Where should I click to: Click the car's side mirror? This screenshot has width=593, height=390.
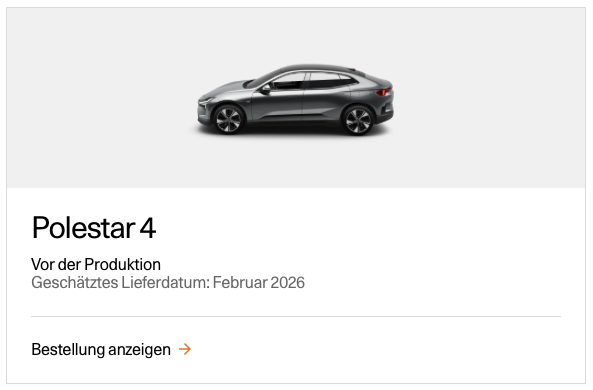click(x=265, y=89)
